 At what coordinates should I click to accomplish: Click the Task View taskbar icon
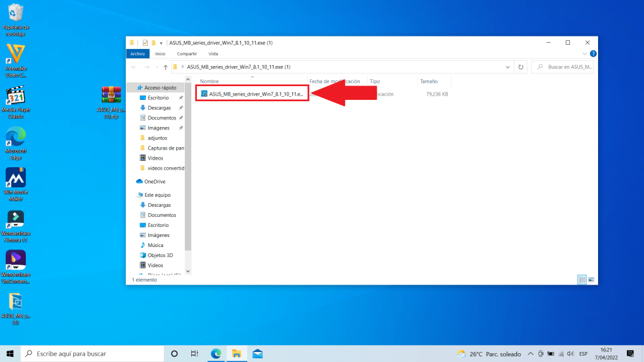pyautogui.click(x=195, y=354)
